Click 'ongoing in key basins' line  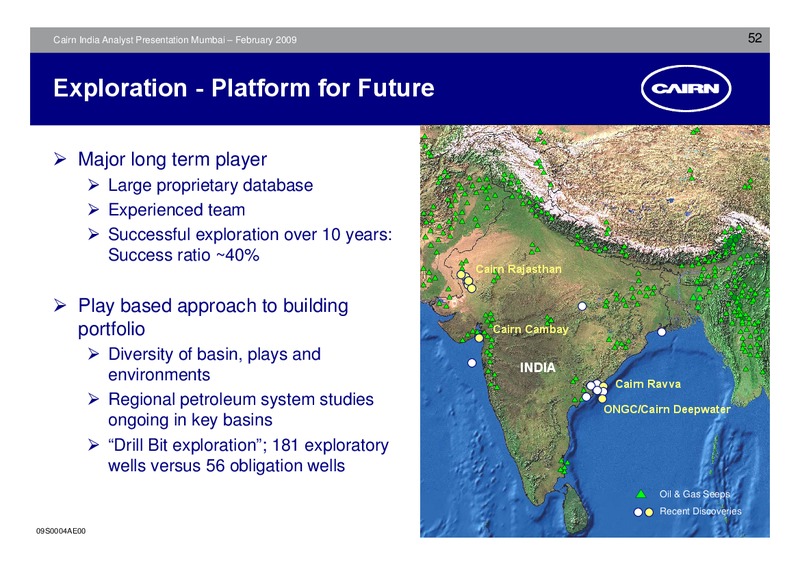(190, 420)
